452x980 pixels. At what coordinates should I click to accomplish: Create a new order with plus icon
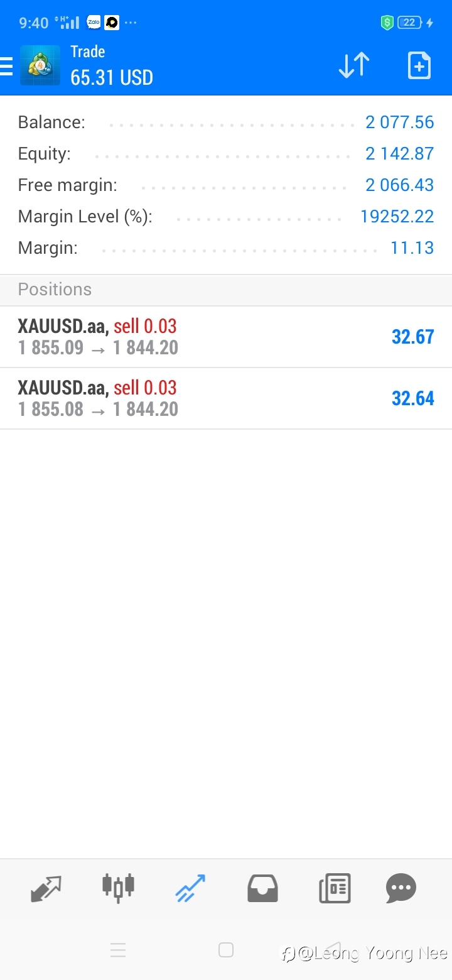click(x=419, y=65)
